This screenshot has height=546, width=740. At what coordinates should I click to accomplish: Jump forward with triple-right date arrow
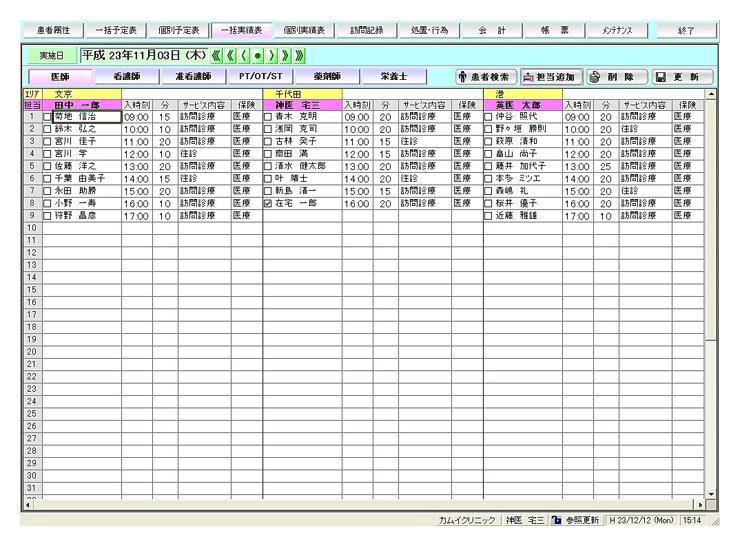(299, 56)
